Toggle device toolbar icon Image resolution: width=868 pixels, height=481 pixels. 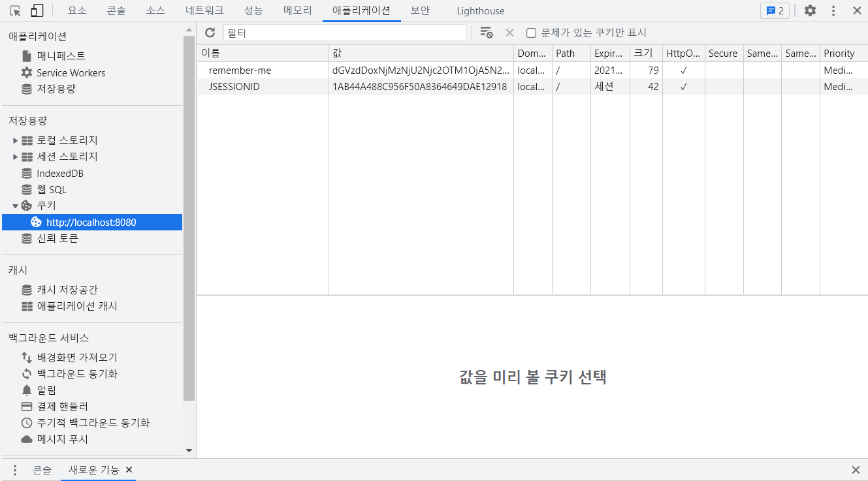coord(37,10)
